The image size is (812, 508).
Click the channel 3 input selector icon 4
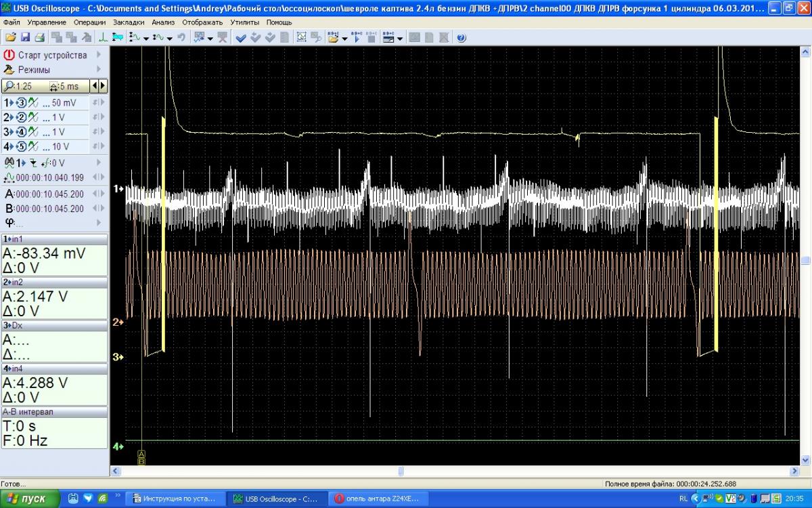(22, 132)
